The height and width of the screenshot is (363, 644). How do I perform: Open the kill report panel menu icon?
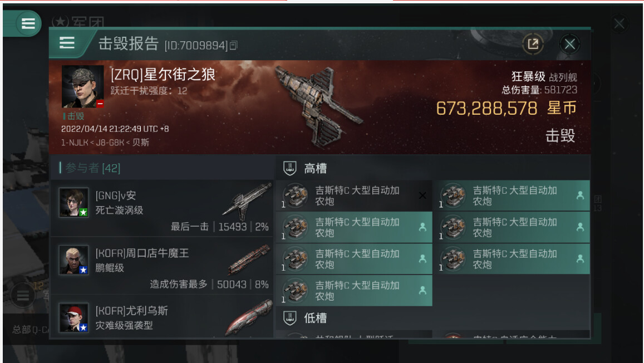click(x=67, y=43)
